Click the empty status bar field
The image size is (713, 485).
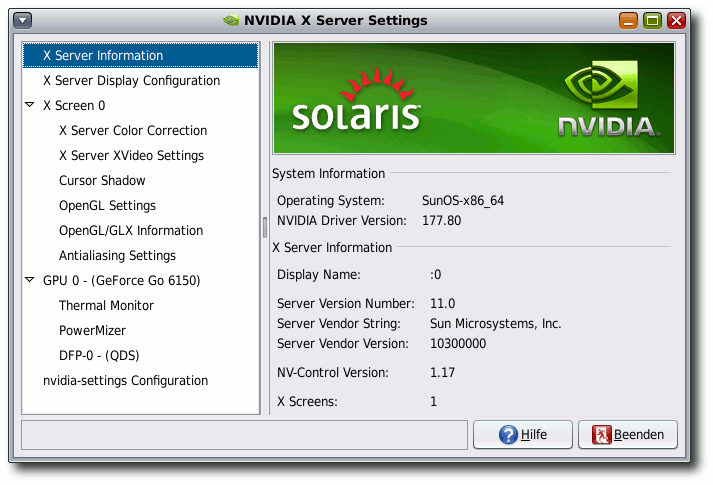pos(244,435)
